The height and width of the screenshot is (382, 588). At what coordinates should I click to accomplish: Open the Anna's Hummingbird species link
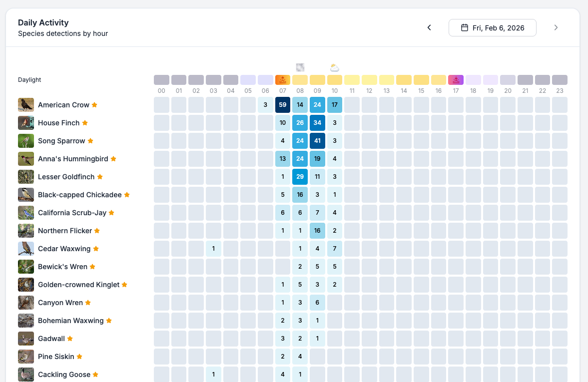pos(73,159)
